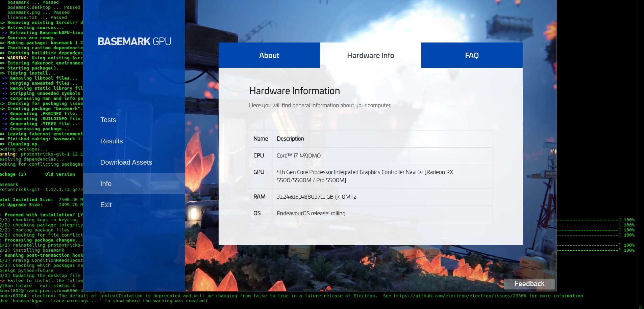
Task: Select the Hardware Info tab
Action: pyautogui.click(x=370, y=55)
